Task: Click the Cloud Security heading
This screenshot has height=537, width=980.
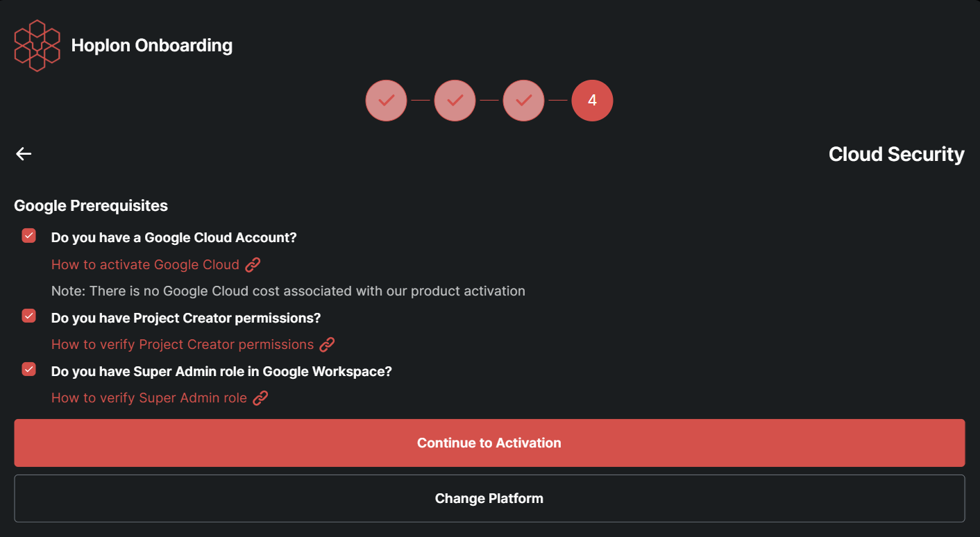Action: pos(896,154)
